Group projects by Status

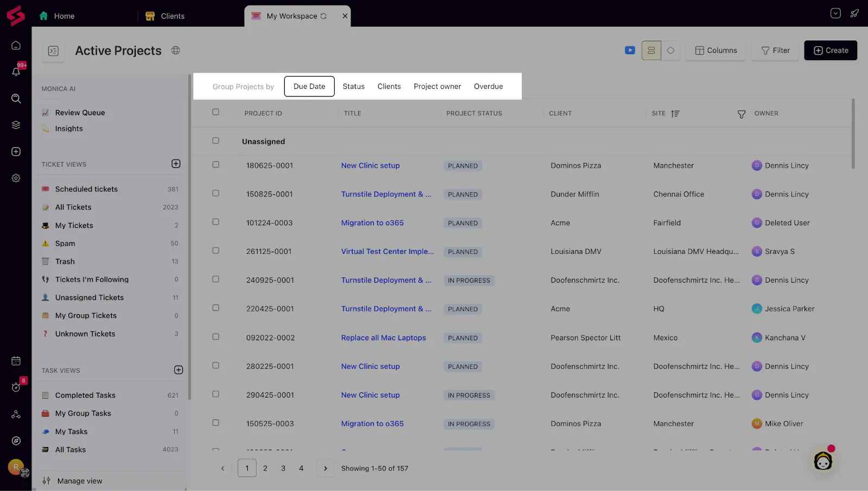tap(354, 86)
